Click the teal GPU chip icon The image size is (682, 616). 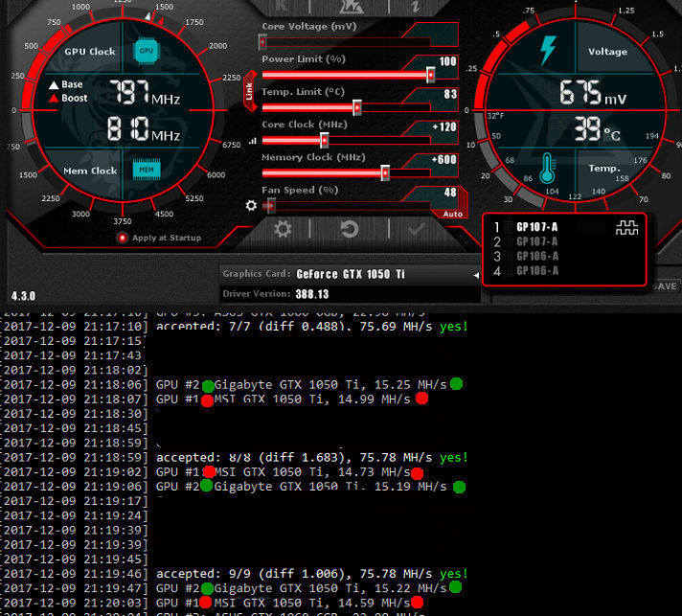point(147,51)
